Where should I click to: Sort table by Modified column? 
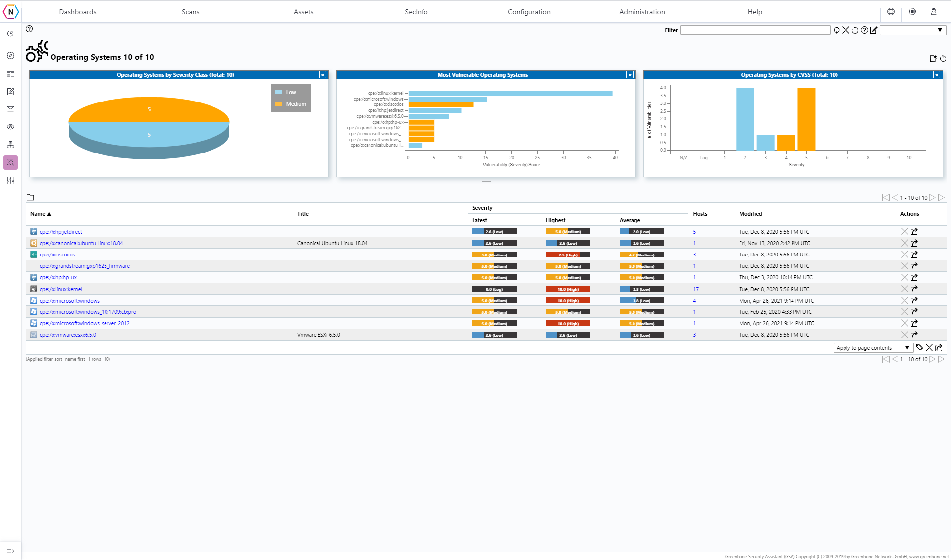tap(750, 214)
